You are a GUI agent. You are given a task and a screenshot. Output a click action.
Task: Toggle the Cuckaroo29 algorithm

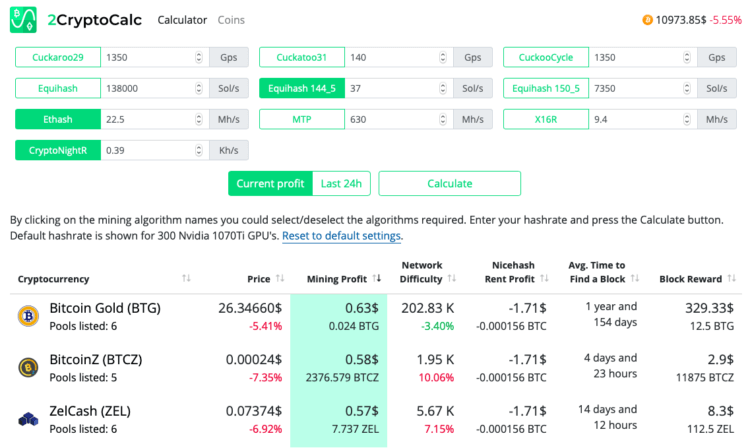coord(58,57)
